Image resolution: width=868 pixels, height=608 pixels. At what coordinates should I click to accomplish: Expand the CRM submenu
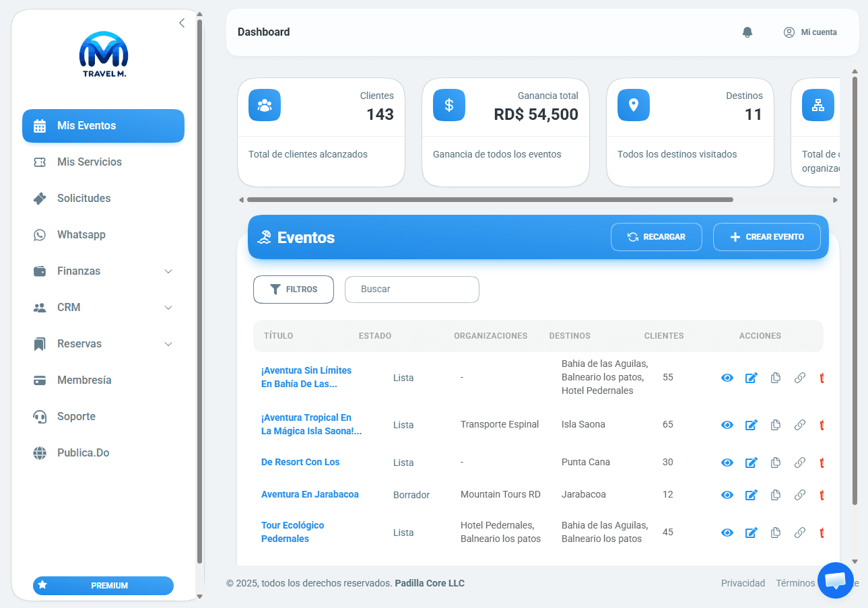pos(168,308)
